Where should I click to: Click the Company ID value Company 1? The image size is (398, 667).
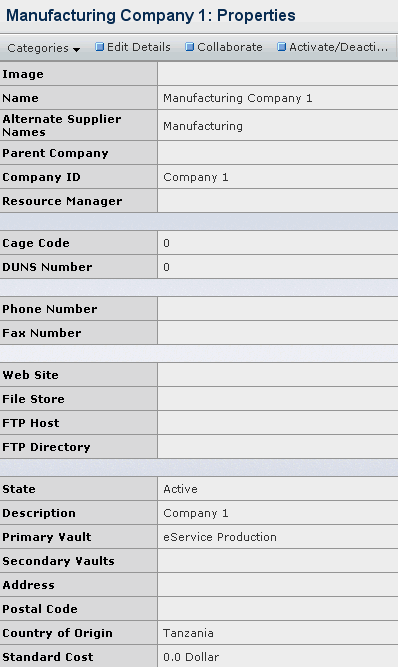point(196,177)
